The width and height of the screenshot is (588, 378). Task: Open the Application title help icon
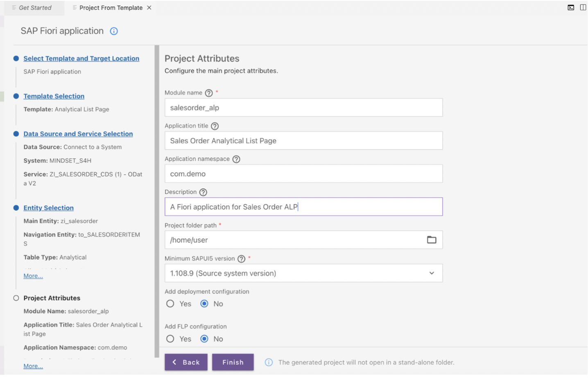[x=215, y=126]
